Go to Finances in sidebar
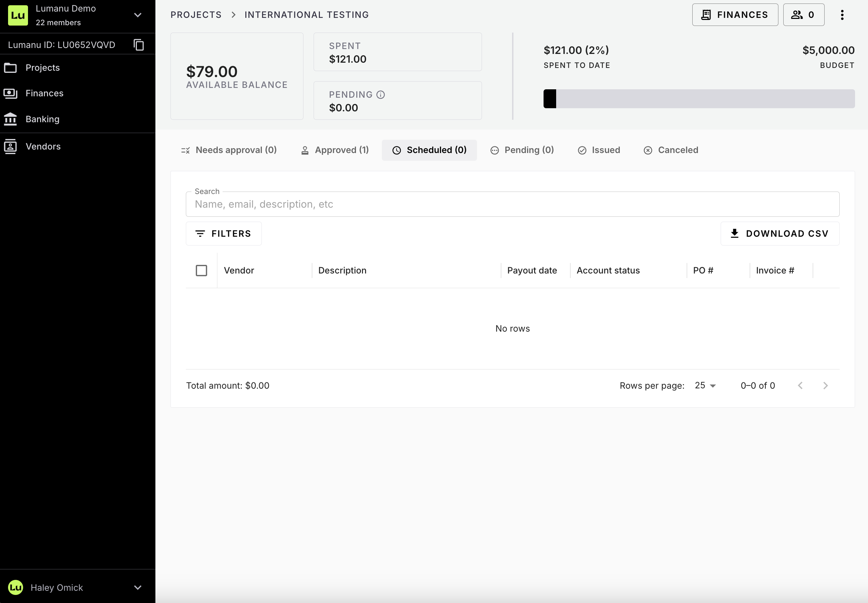The image size is (868, 603). click(x=44, y=93)
